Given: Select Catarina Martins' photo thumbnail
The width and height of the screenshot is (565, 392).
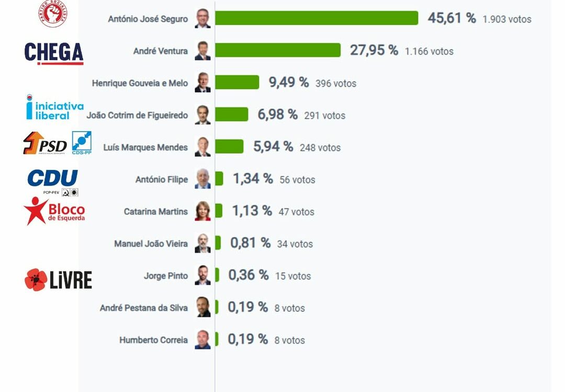Looking at the screenshot, I should coord(202,212).
